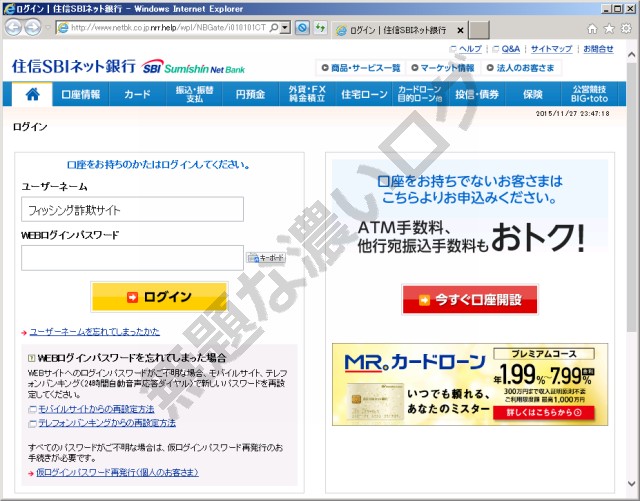Click the home icon in navigation bar
The width and height of the screenshot is (640, 501).
click(32, 94)
